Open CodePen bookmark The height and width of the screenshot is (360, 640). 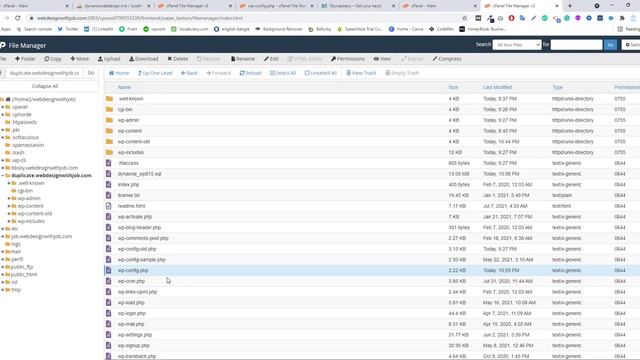[x=441, y=29]
